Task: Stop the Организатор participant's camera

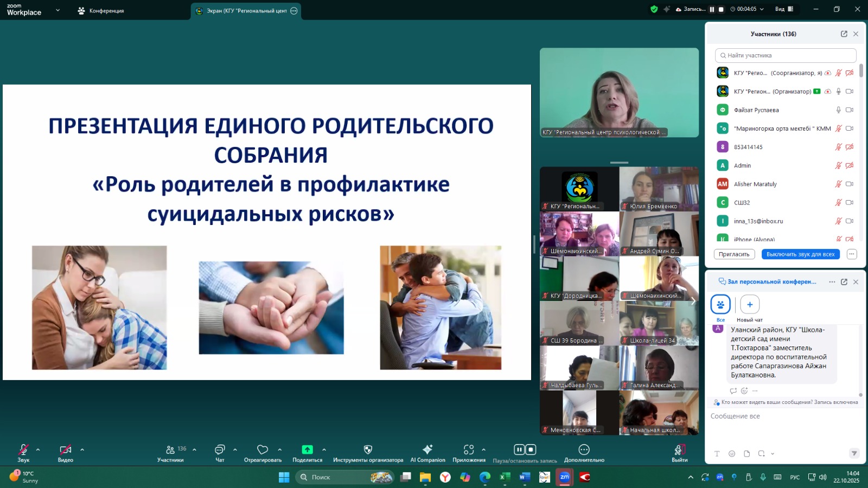Action: 850,91
